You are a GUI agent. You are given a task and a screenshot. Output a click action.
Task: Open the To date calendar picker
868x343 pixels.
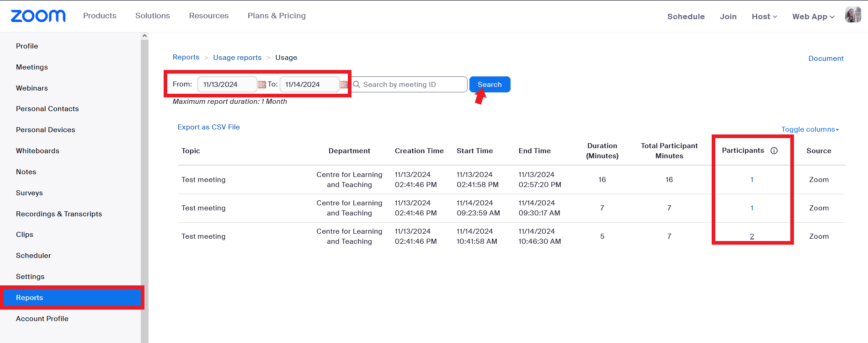pos(344,85)
